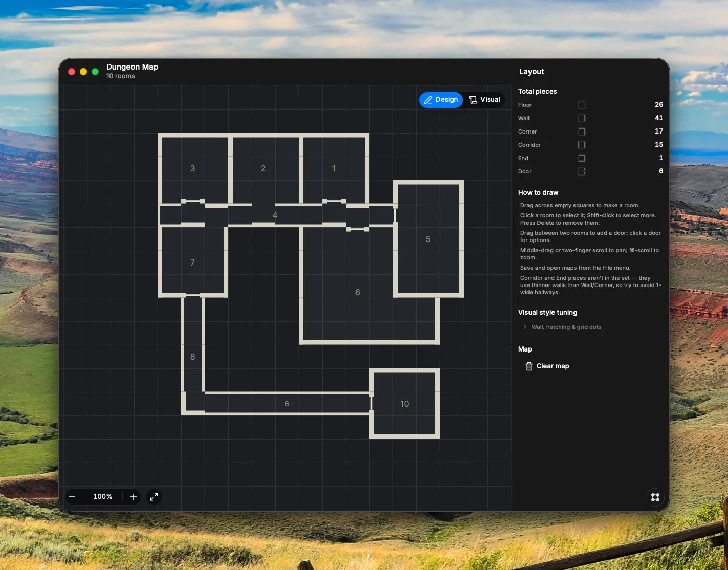Viewport: 728px width, 570px height.
Task: Select narrow room 8
Action: pos(192,357)
